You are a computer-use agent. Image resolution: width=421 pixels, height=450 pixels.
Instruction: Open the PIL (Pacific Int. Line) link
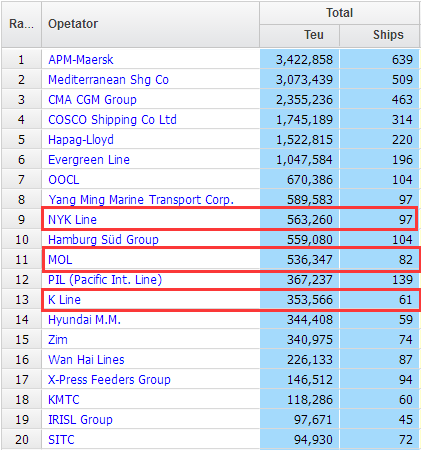(105, 280)
